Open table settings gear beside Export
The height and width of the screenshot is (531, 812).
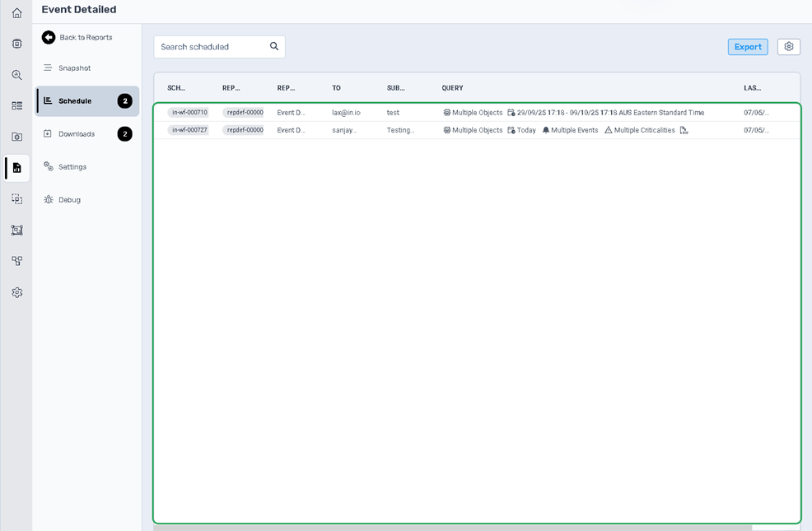[789, 47]
